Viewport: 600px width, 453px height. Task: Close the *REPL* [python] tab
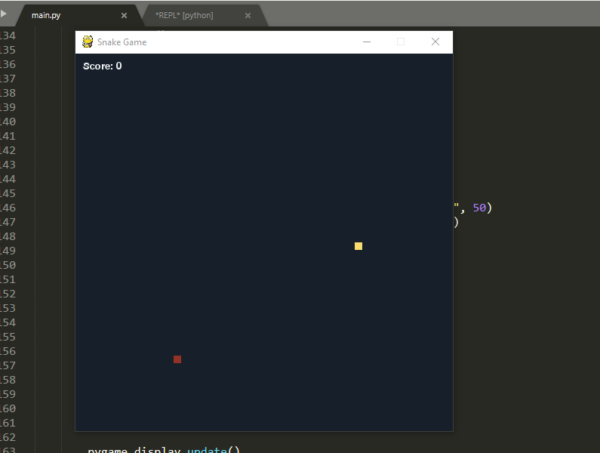coord(248,16)
